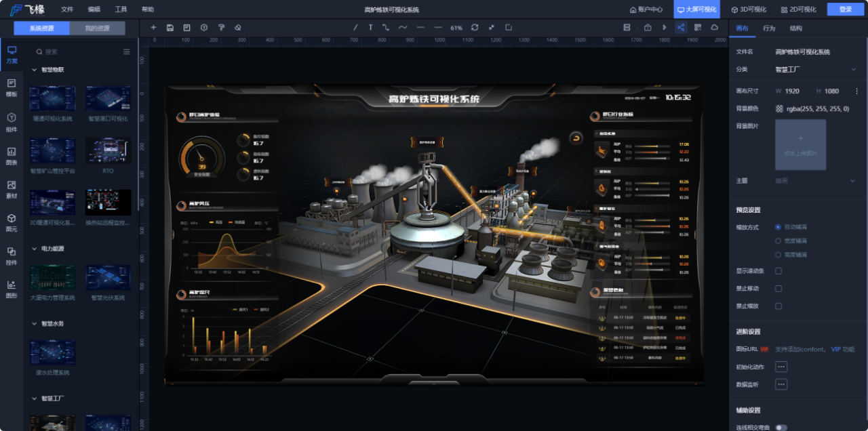Select the elbow connector line tool

386,28
